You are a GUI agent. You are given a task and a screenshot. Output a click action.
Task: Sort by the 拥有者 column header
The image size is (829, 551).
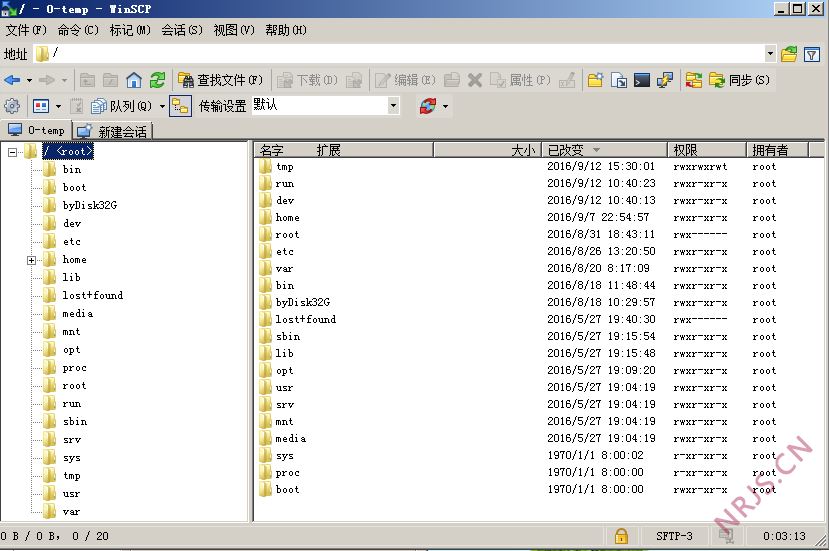click(778, 150)
